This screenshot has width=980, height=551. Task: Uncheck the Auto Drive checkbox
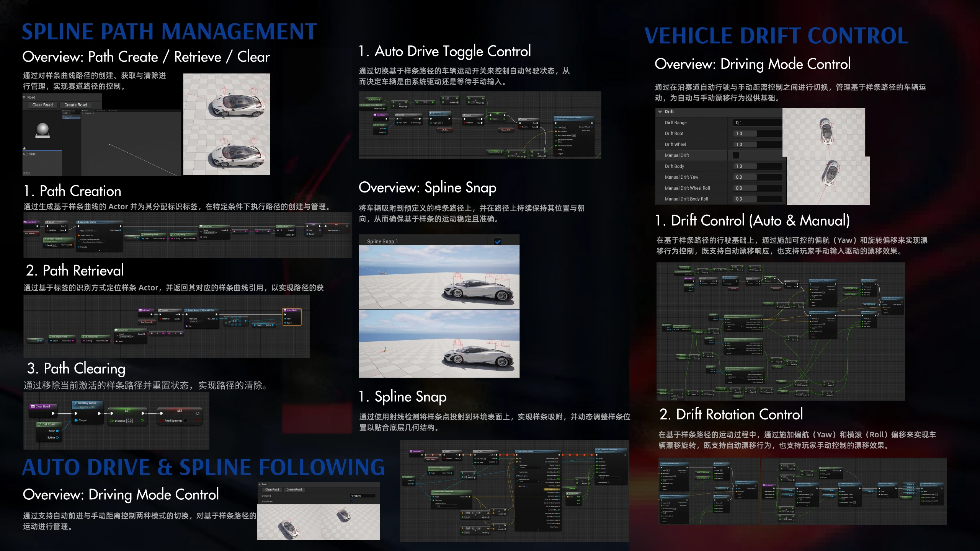[351, 501]
